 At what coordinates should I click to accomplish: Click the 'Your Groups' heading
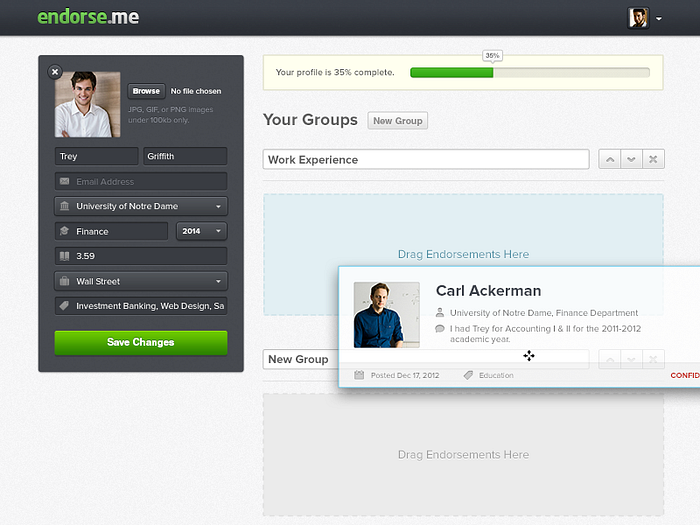pos(310,120)
